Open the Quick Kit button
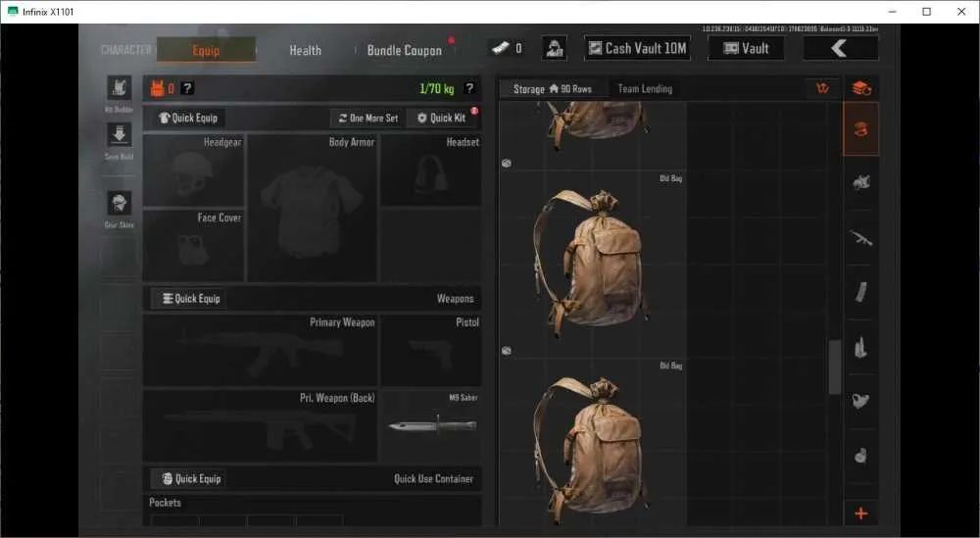 pos(441,118)
